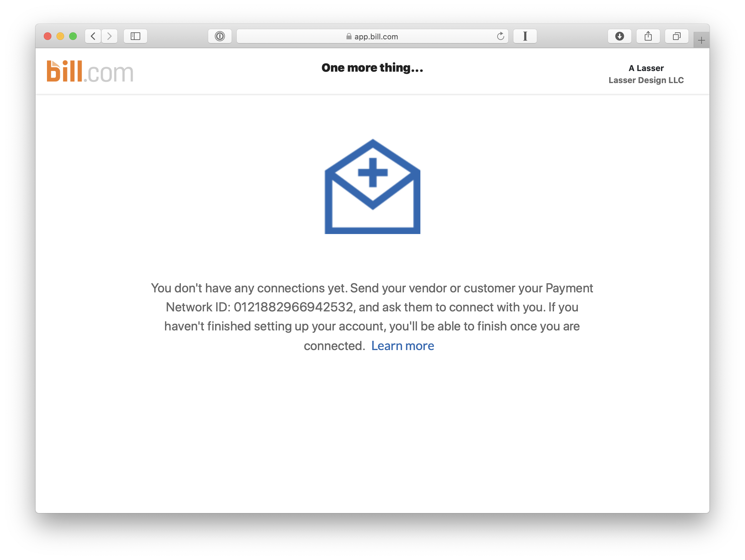Reload the page via the refresh icon
The height and width of the screenshot is (560, 745).
pyautogui.click(x=500, y=36)
